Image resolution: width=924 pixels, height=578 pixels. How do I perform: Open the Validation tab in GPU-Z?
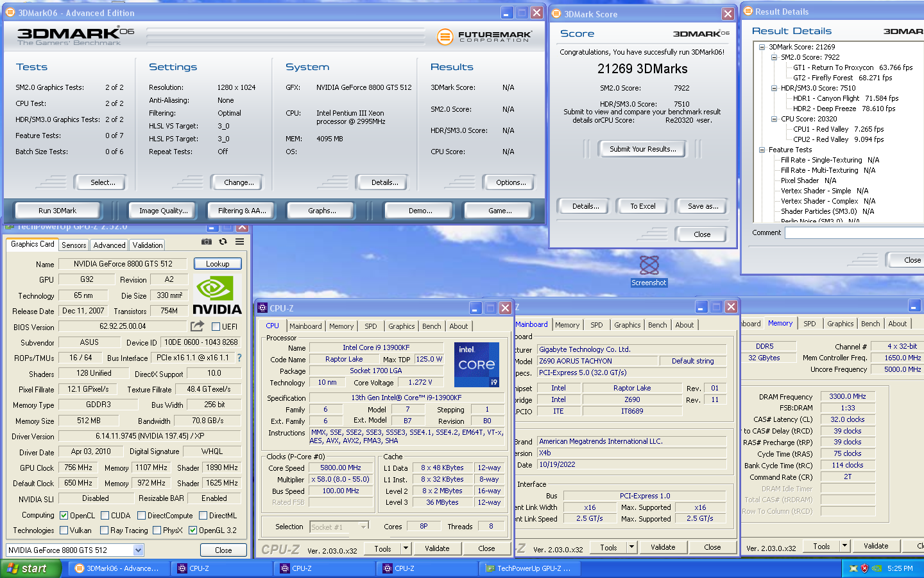[x=148, y=245]
